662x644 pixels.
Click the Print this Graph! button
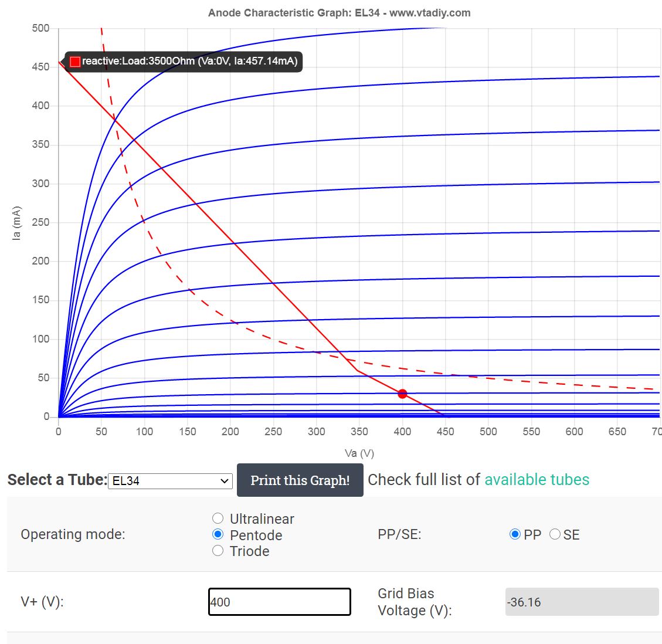click(x=300, y=480)
